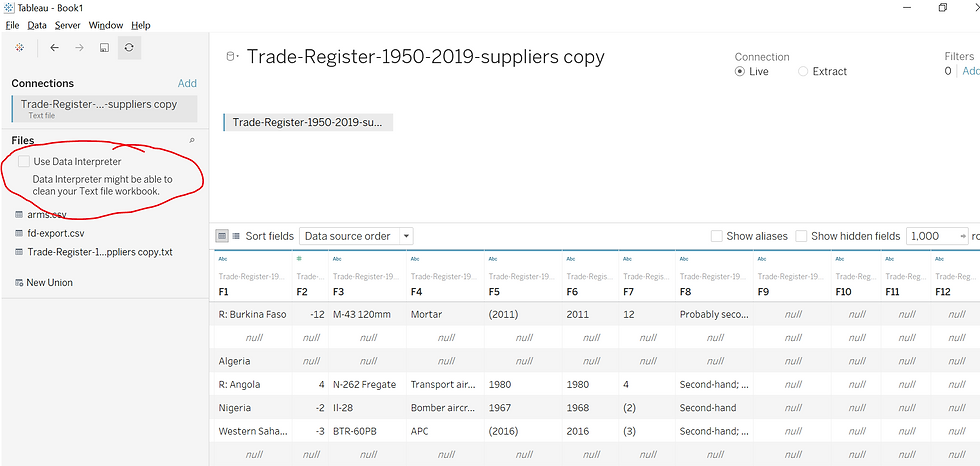Screen dimensions: 980x466
Task: Click the Abc data type icon for F7
Action: [628, 259]
